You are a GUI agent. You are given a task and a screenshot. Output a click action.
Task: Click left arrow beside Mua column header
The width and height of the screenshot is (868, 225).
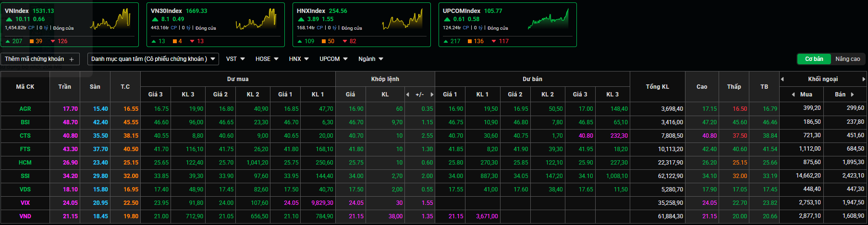[x=794, y=95]
